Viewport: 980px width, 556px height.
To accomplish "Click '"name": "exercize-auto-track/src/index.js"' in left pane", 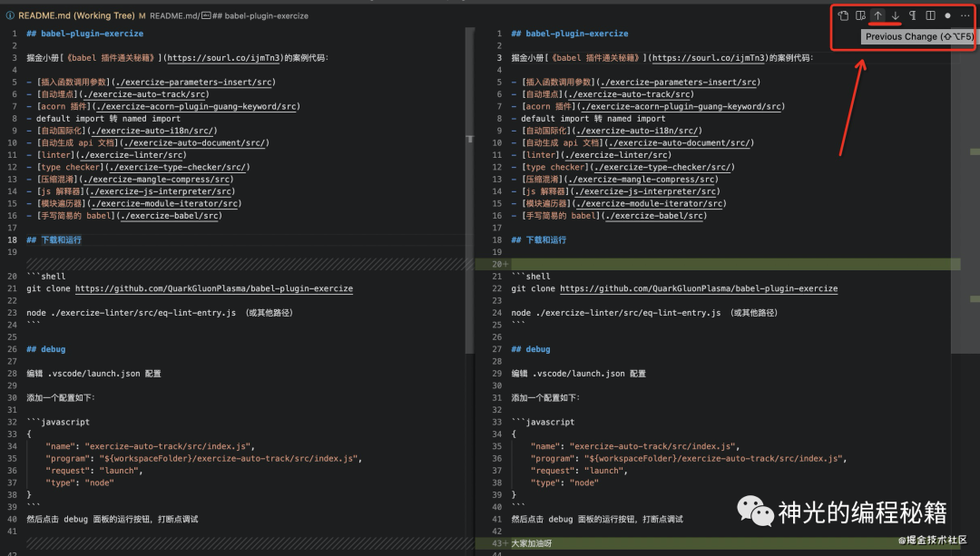I will click(x=150, y=446).
